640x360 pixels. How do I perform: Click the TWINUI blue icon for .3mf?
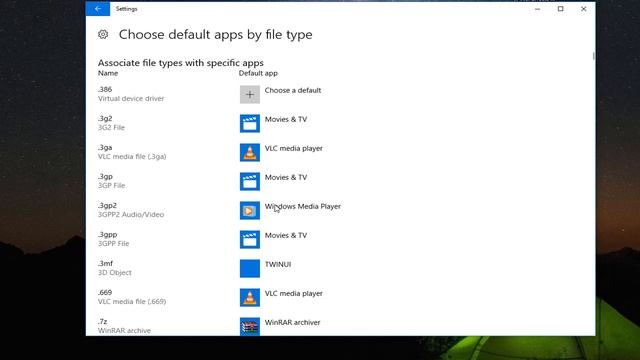point(250,269)
